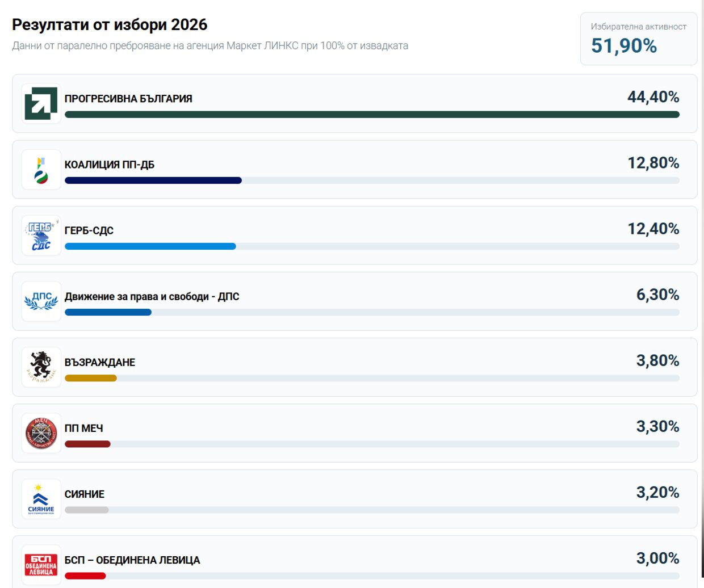Click the Прогресивна България arrow logo
The width and height of the screenshot is (704, 588).
[41, 104]
